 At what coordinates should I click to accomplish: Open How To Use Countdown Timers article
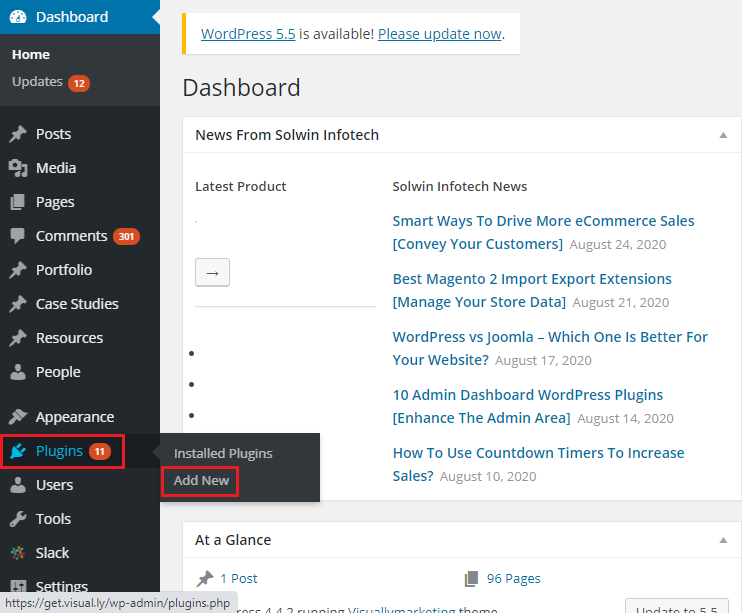tap(539, 464)
